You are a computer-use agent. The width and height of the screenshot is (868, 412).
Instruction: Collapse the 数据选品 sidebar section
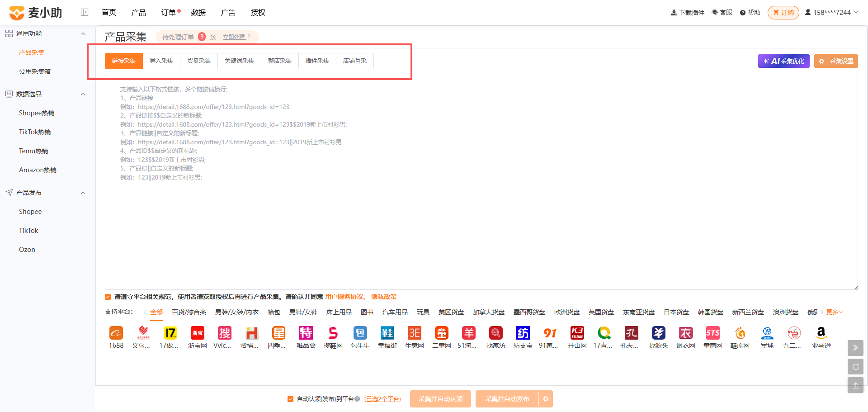(83, 94)
